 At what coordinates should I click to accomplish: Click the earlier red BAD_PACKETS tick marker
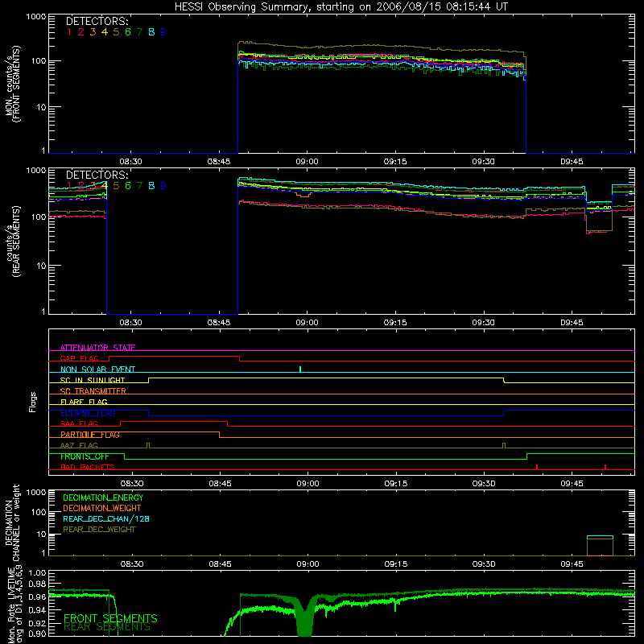point(537,467)
